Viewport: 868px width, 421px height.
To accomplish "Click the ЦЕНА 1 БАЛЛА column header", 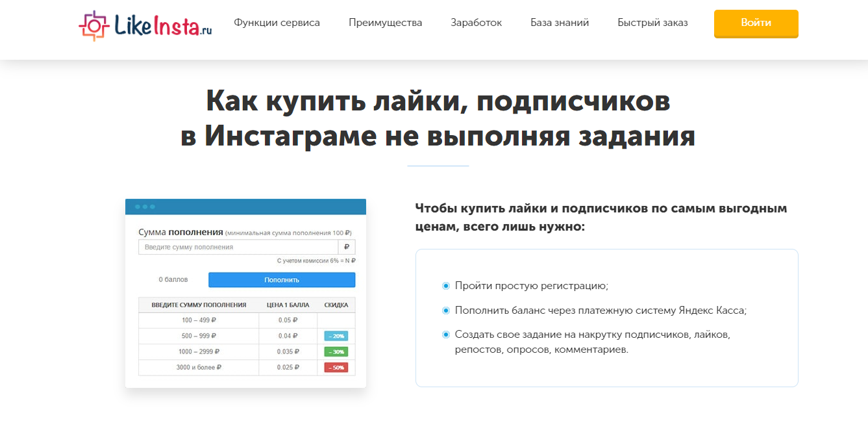I will pos(288,305).
